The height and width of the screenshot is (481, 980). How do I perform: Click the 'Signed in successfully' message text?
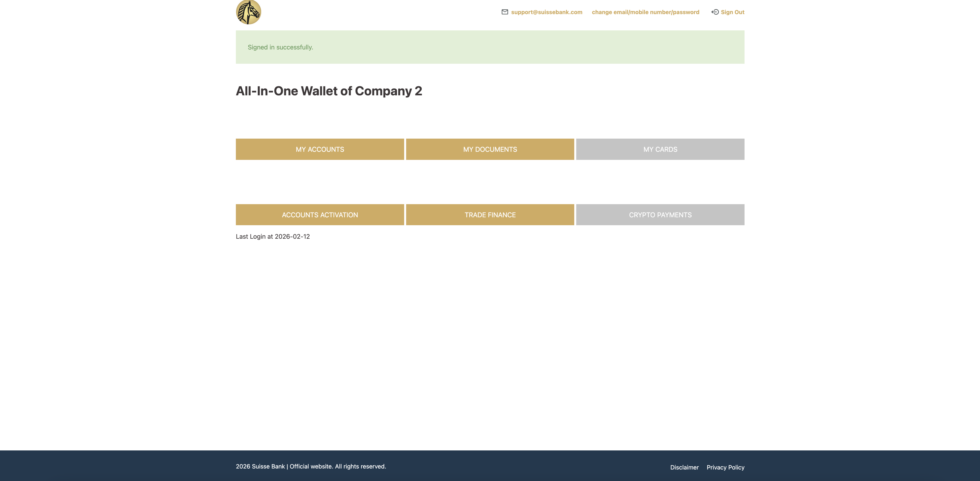coord(280,47)
